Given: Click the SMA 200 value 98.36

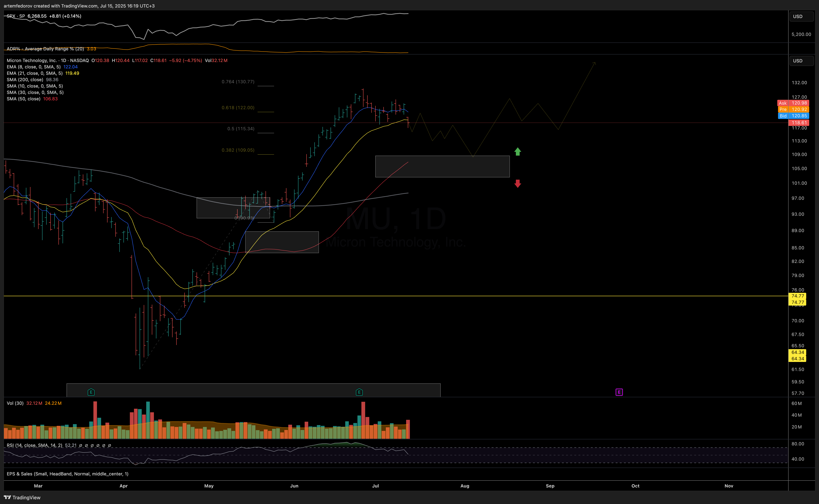Looking at the screenshot, I should tap(52, 80).
